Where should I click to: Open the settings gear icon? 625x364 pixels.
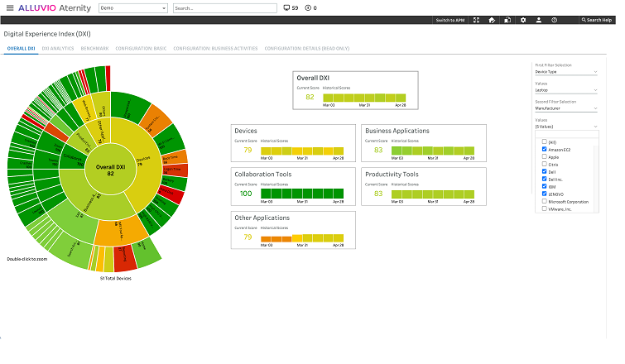click(523, 20)
